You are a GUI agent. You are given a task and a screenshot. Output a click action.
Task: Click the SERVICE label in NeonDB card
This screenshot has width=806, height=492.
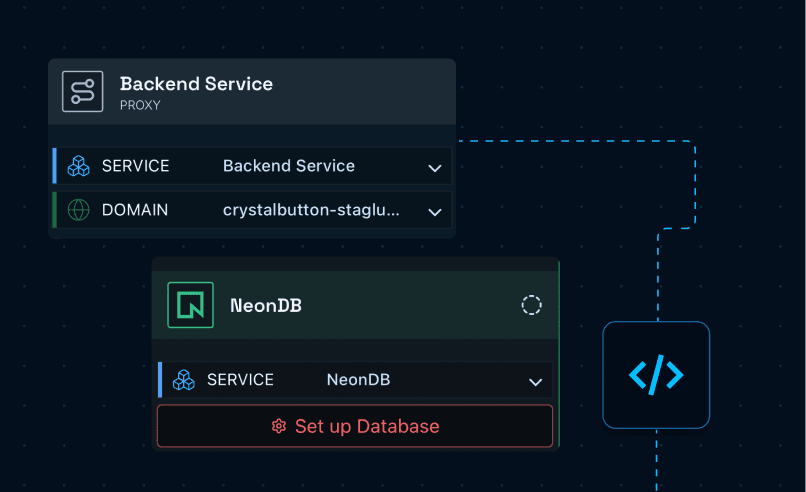click(240, 379)
